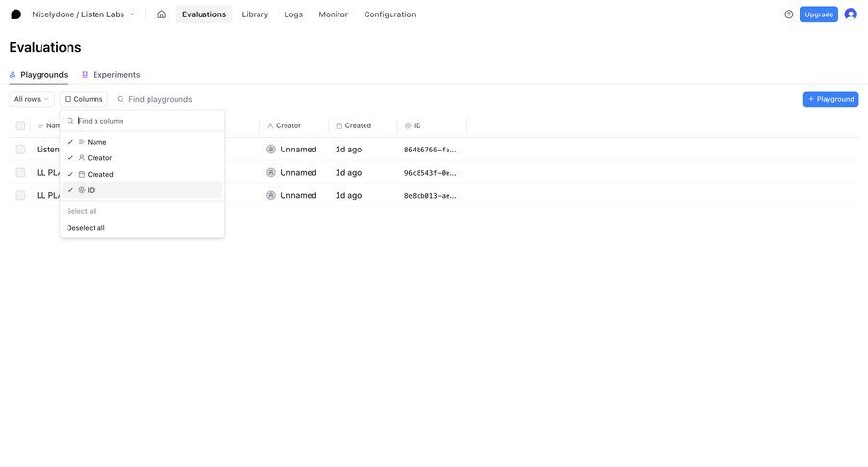The image size is (868, 467).
Task: Click the Experiments tab flask icon
Action: point(85,75)
